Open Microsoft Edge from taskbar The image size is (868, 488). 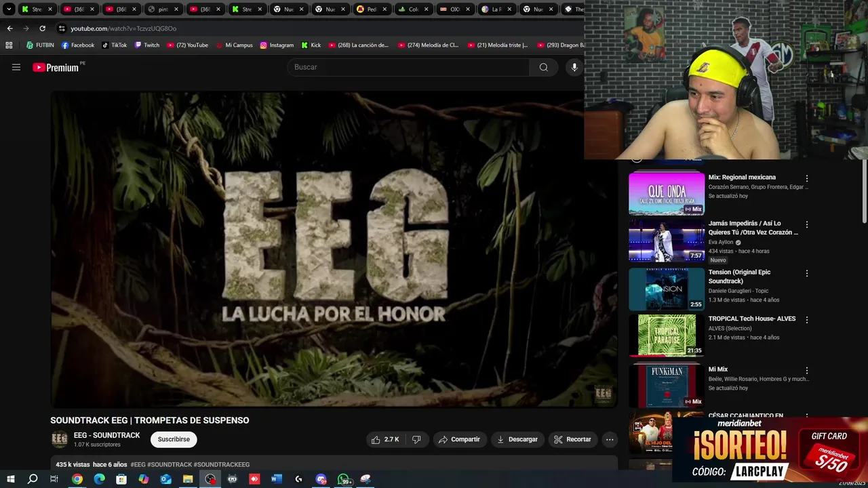[99, 479]
